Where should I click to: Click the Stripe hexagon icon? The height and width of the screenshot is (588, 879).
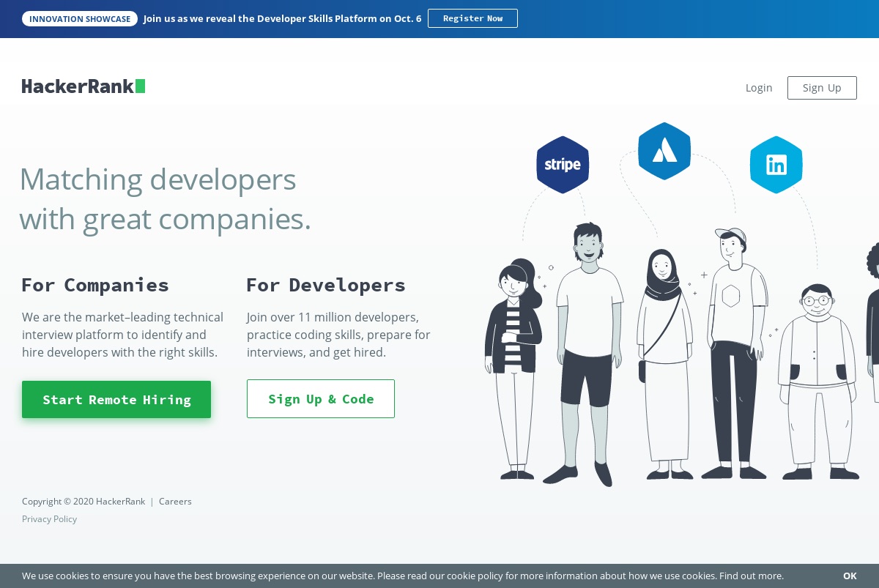click(563, 165)
